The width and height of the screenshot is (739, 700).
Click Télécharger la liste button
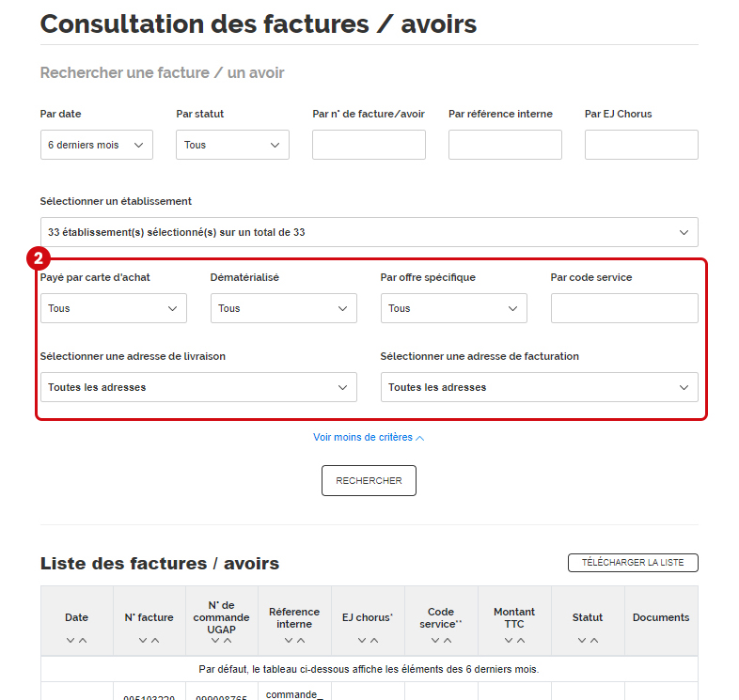(x=633, y=563)
